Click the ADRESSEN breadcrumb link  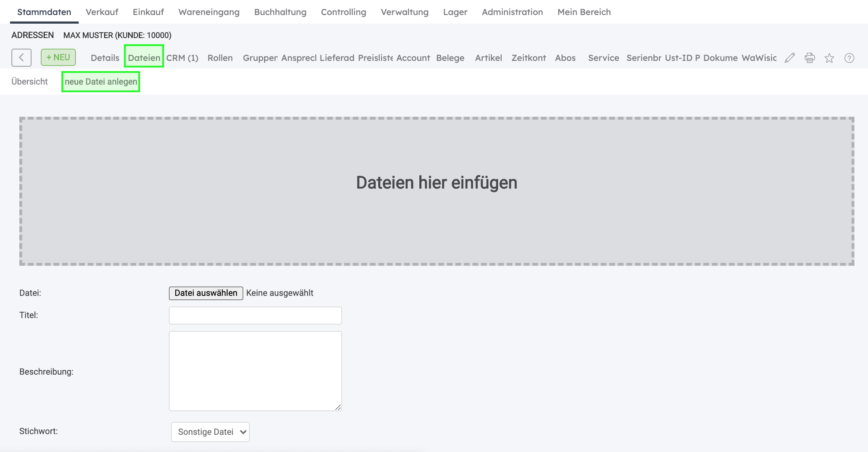[x=33, y=35]
